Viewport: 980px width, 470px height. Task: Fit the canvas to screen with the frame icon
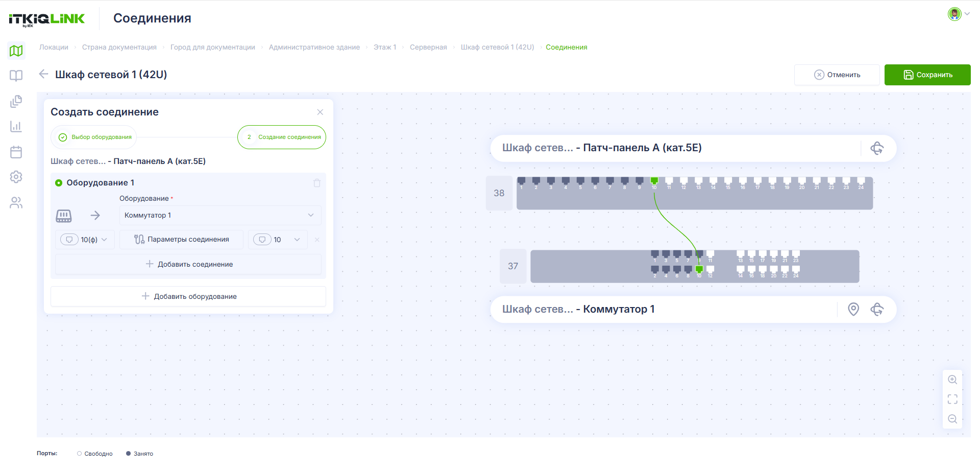[952, 399]
